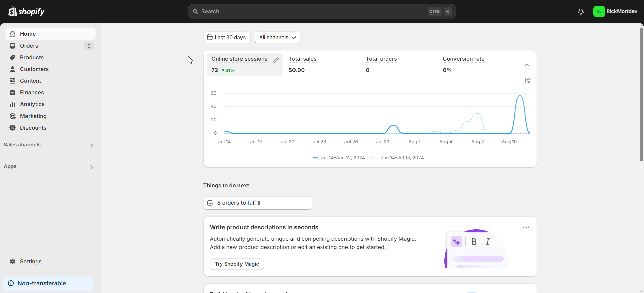Screen dimensions: 644x293
Task: Open the RickMortdev account menu
Action: point(615,11)
